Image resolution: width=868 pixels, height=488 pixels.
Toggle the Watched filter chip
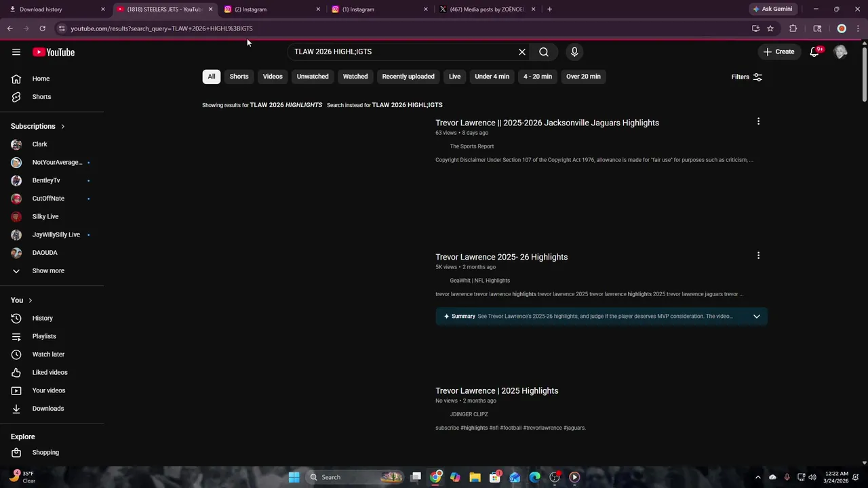tap(355, 77)
